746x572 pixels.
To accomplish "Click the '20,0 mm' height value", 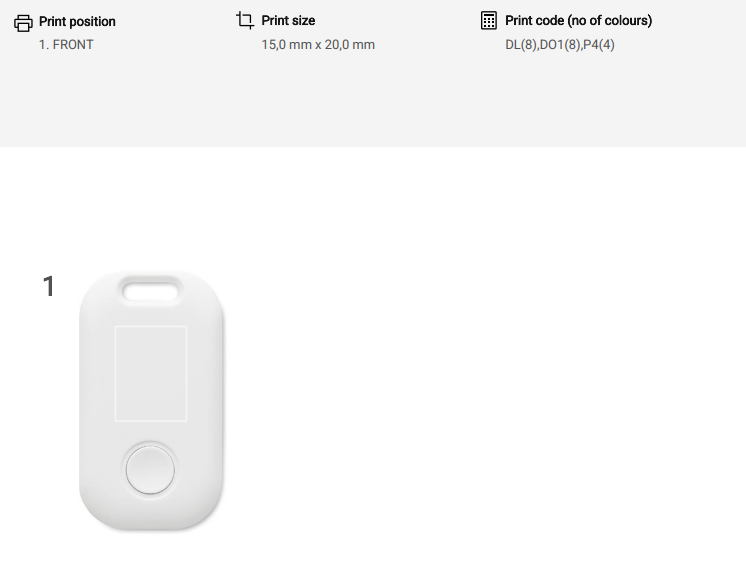I will [x=351, y=45].
